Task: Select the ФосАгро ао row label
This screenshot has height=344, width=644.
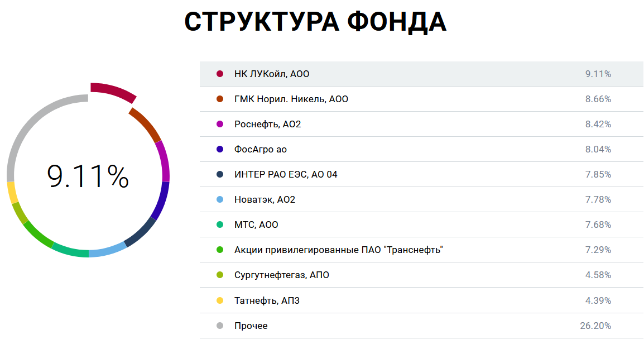Action: click(261, 149)
